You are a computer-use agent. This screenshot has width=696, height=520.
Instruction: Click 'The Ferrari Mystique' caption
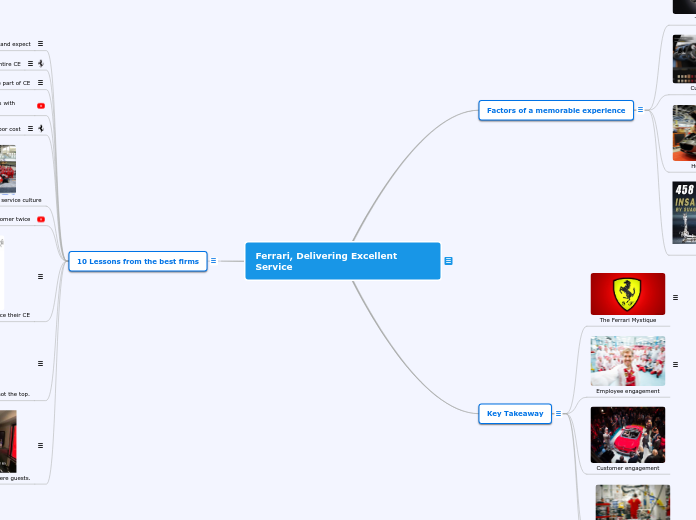tap(628, 320)
